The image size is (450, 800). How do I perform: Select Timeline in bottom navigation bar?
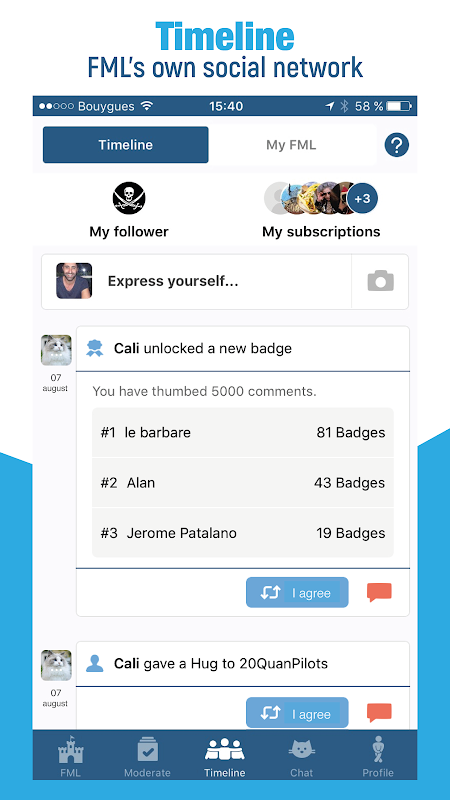coord(224,757)
